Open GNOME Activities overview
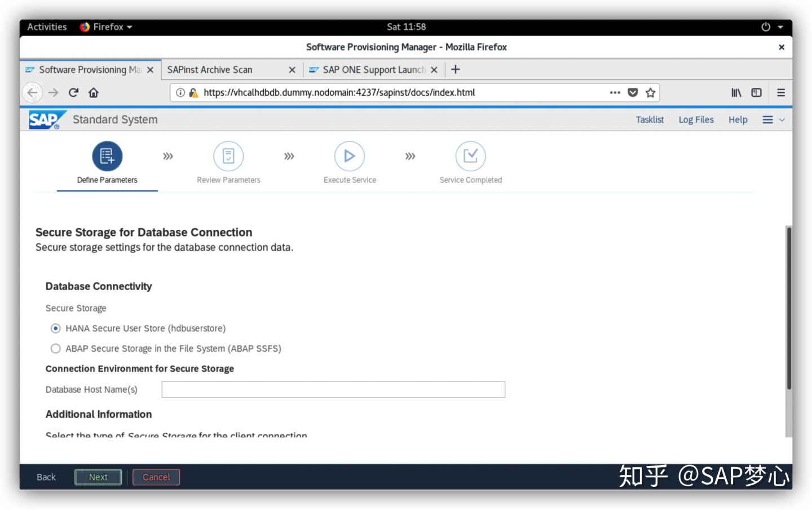Viewport: 812px width, 510px height. (x=47, y=26)
